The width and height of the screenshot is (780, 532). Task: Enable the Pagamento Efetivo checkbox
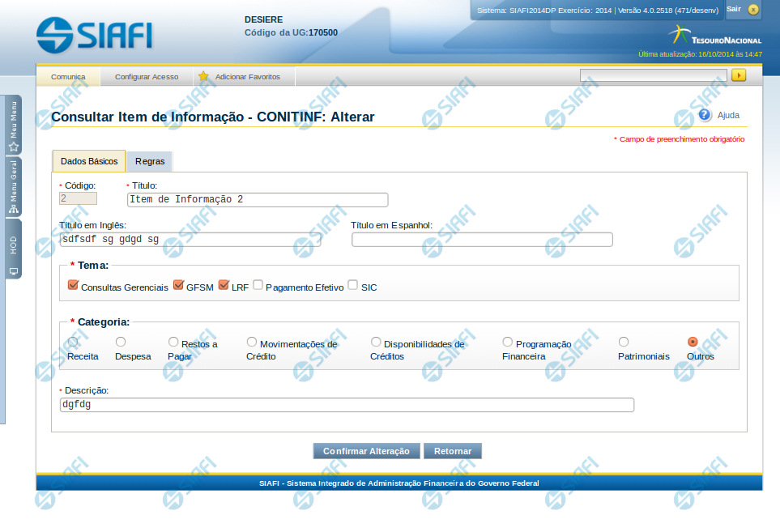pyautogui.click(x=258, y=285)
